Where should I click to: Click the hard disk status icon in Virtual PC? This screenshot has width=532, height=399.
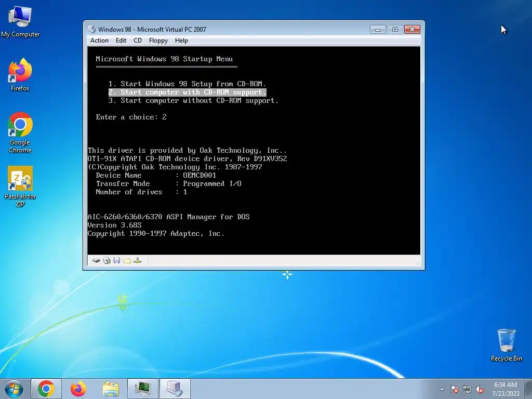click(x=96, y=261)
